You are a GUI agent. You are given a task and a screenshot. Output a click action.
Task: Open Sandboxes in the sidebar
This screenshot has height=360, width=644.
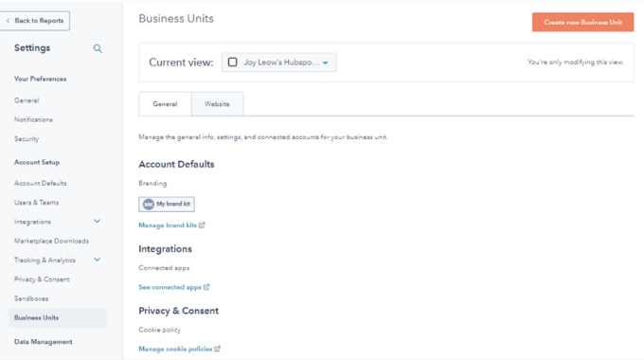point(31,298)
